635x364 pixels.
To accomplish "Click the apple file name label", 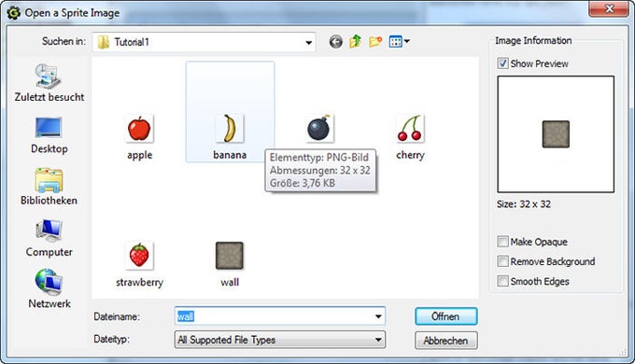I will 140,155.
